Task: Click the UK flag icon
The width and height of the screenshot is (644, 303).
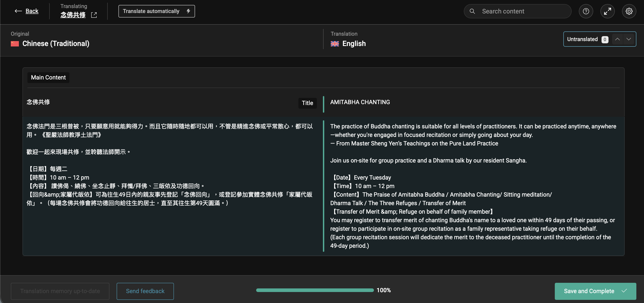Action: (x=335, y=44)
